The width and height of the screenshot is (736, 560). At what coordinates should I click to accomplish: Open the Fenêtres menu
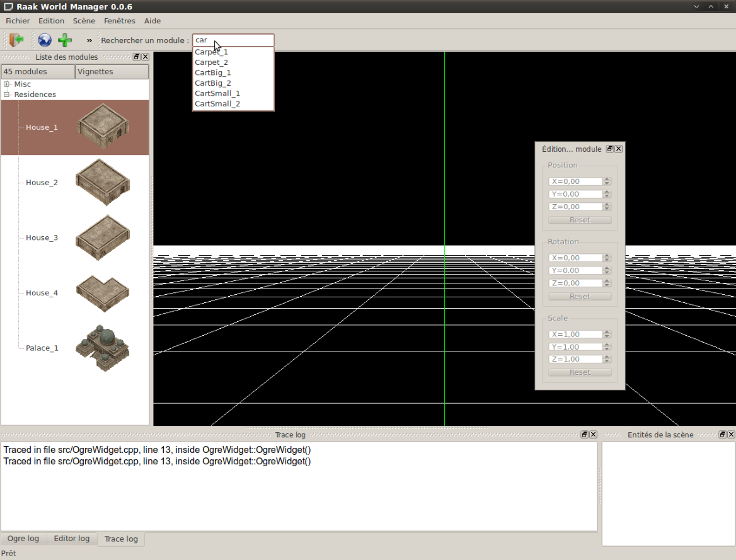[120, 21]
